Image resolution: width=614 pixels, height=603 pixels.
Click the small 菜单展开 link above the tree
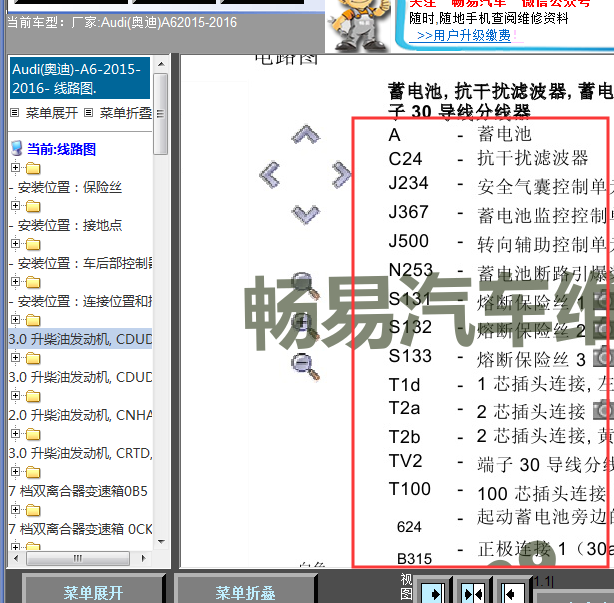52,113
